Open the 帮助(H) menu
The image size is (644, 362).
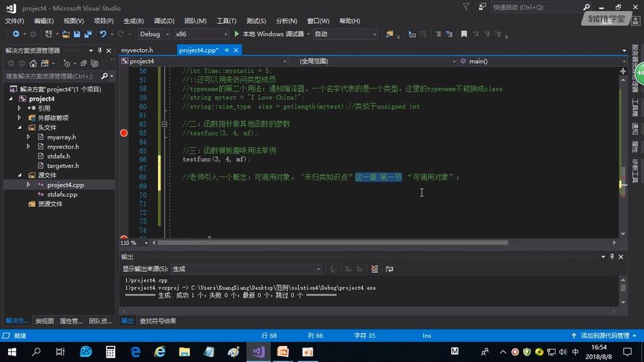click(x=349, y=21)
